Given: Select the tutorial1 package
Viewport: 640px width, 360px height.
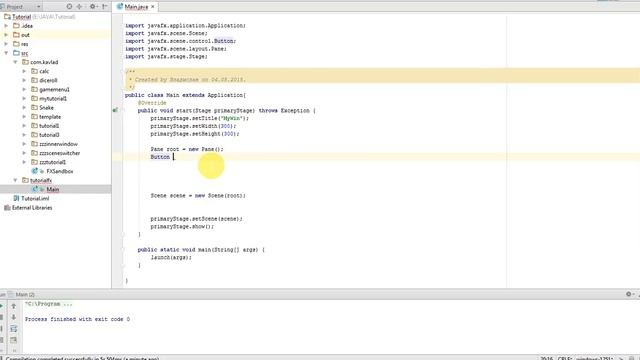Looking at the screenshot, I should (x=49, y=126).
